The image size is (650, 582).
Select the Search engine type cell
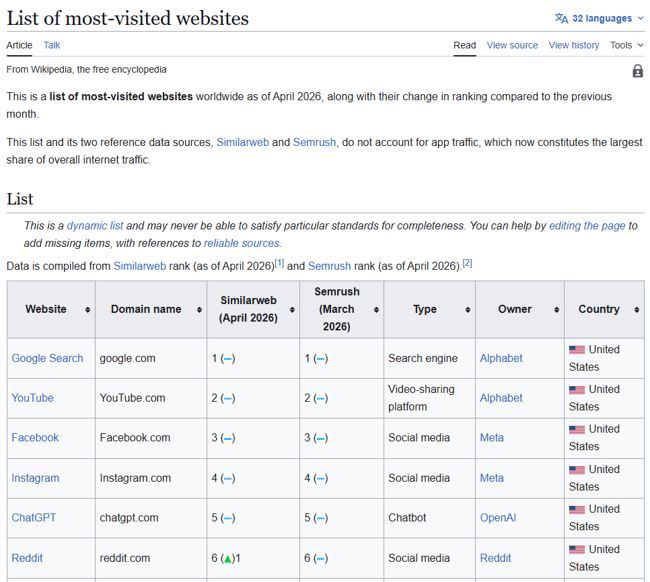[x=429, y=358]
